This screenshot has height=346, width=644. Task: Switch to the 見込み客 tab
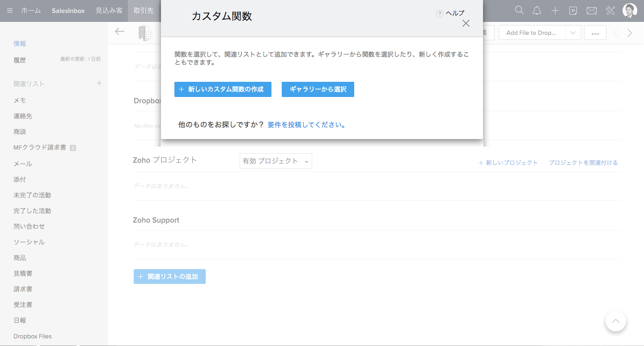pyautogui.click(x=109, y=10)
